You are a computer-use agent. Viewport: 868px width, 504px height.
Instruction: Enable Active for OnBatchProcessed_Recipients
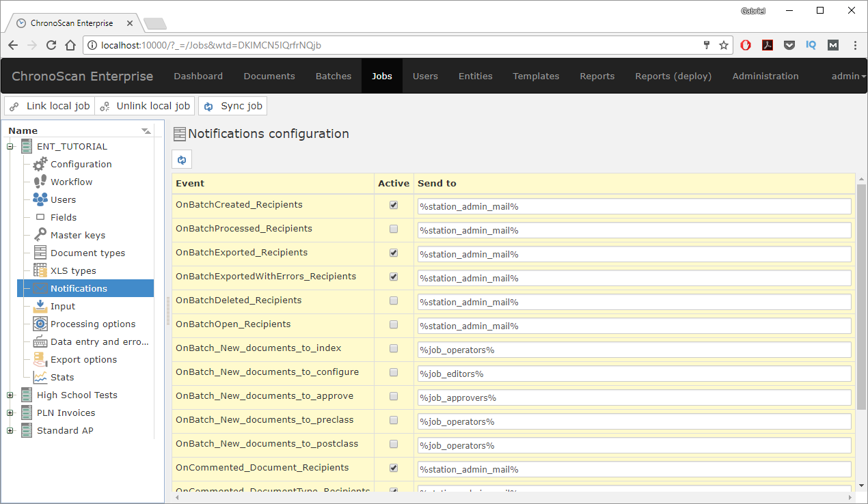394,229
